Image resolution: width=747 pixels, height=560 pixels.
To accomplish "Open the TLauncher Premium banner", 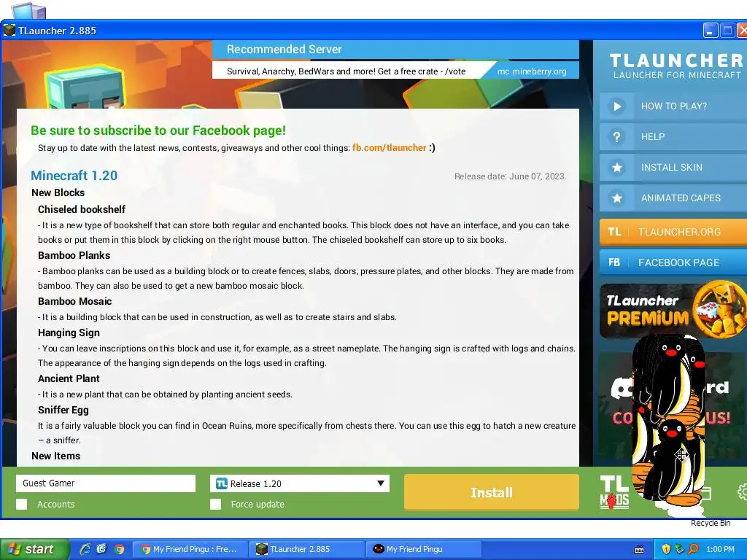I will coord(673,310).
